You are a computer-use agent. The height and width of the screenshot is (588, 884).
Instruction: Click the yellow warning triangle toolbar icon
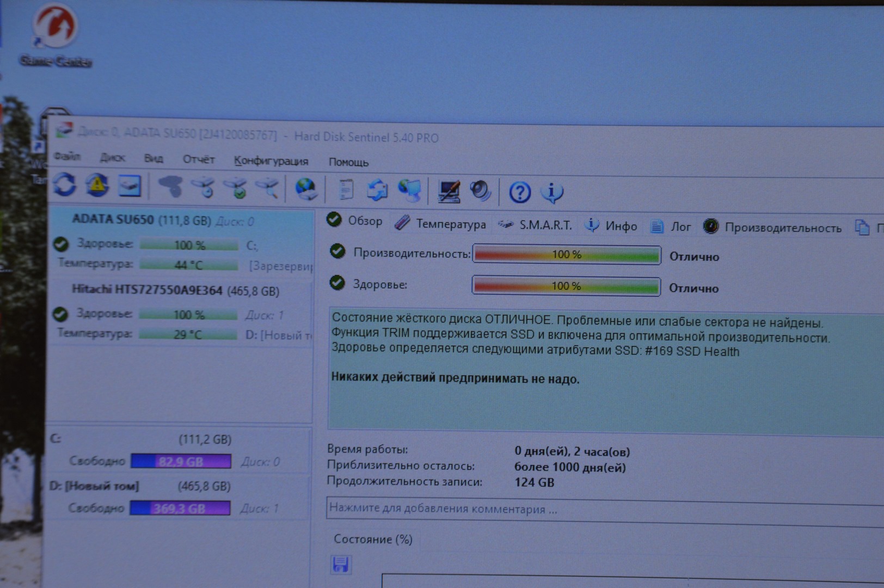coord(97,185)
